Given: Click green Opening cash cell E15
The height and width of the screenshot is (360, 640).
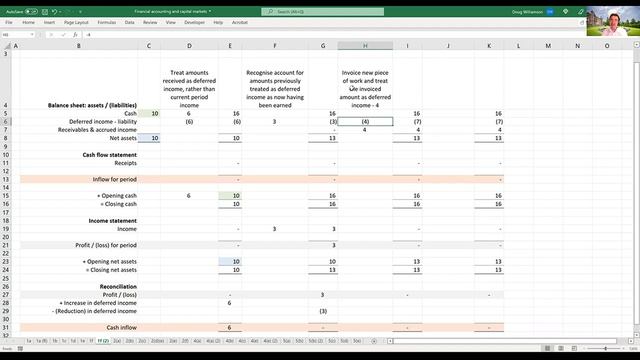Looking at the screenshot, I should point(230,196).
